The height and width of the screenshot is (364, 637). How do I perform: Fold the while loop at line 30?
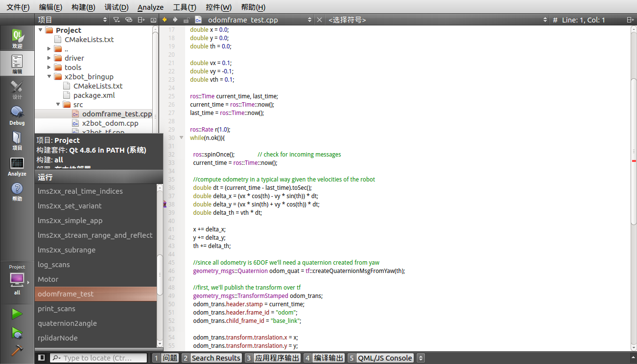click(181, 138)
